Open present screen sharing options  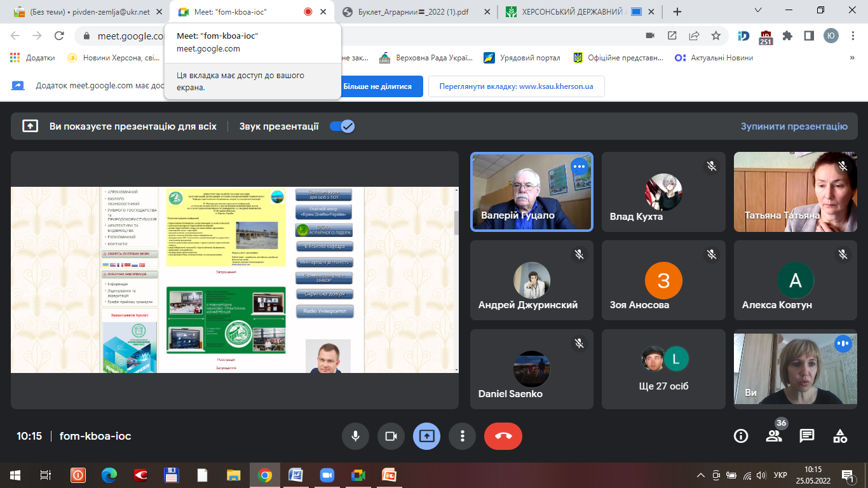[426, 436]
